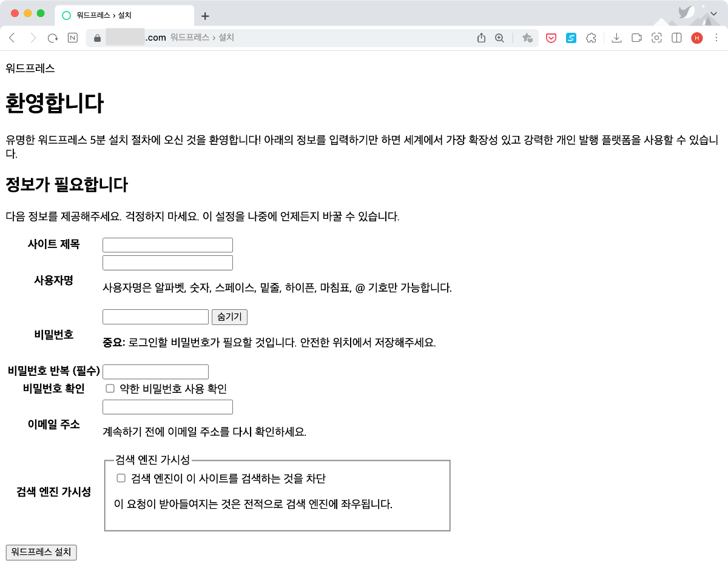Image resolution: width=728 pixels, height=570 pixels.
Task: Open a new browser tab
Action: tap(205, 16)
